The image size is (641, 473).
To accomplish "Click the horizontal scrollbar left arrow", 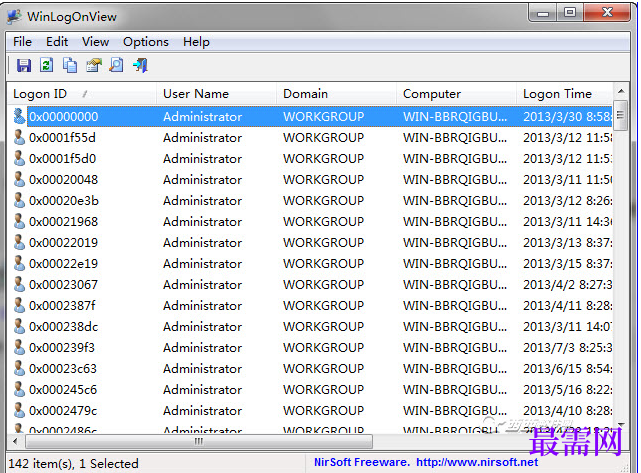I will pos(16,442).
